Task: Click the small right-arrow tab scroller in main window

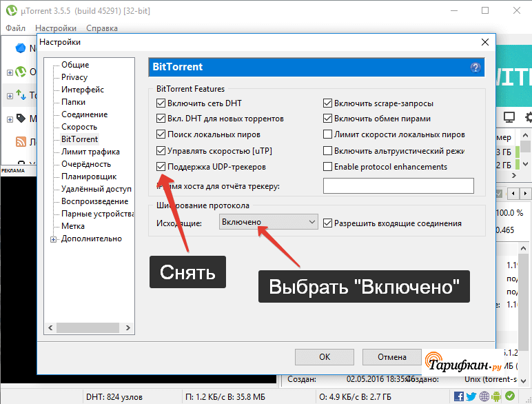Action: [525, 194]
